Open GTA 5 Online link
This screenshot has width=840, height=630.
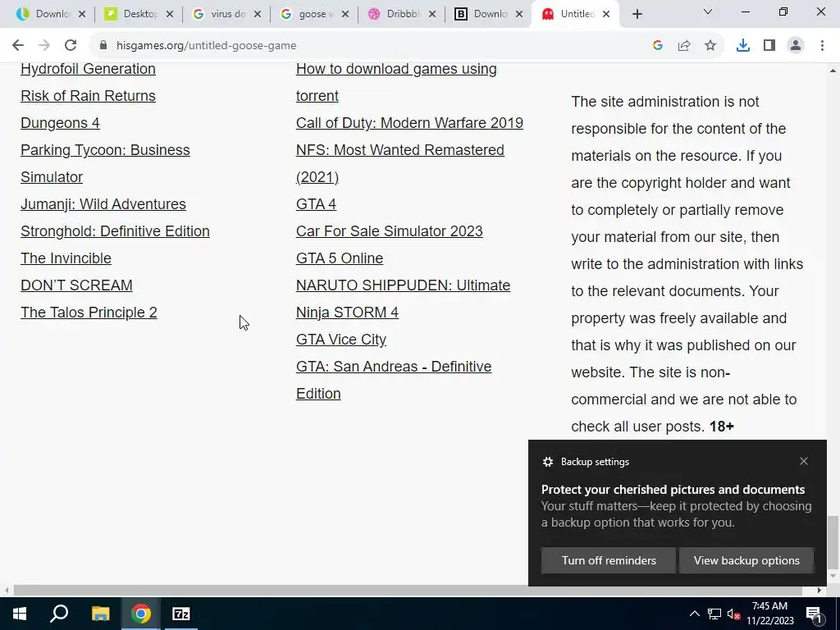tap(340, 258)
